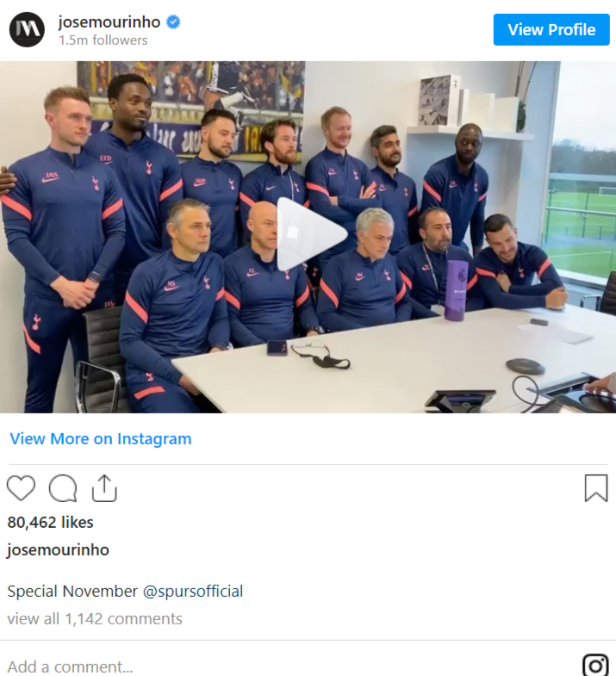616x676 pixels.
Task: Play the video with the center play button
Action: (312, 234)
